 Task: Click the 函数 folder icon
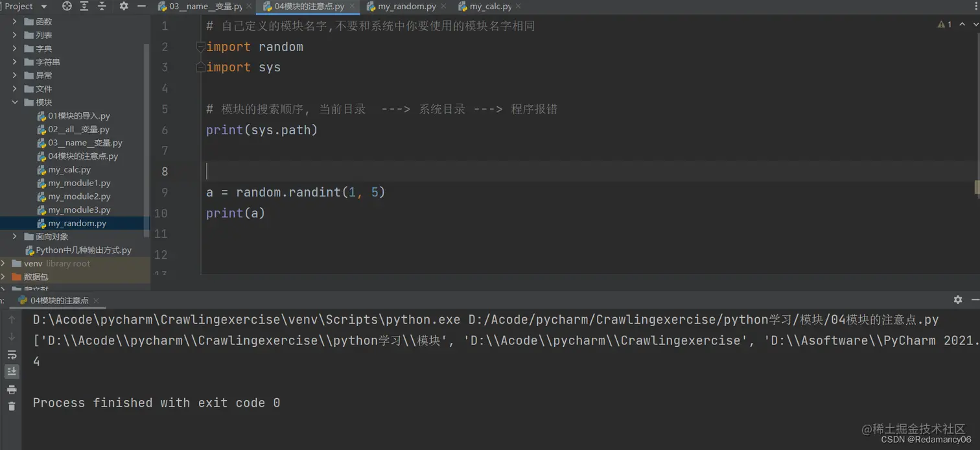tap(29, 21)
